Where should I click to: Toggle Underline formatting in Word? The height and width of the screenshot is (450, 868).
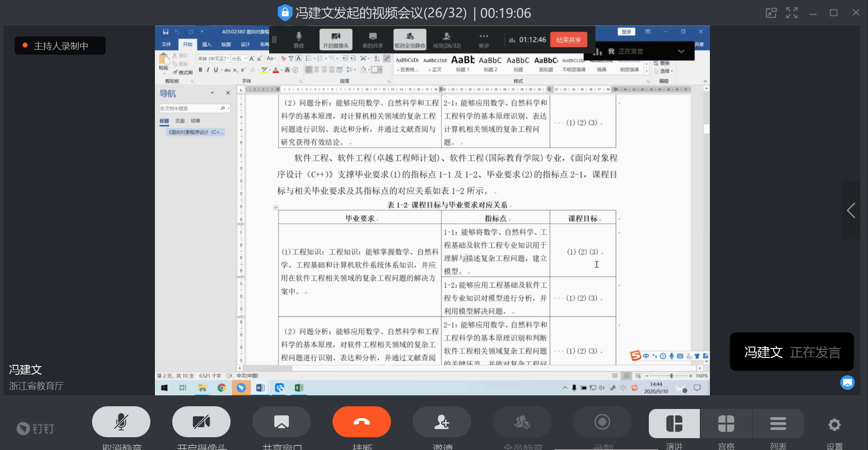(x=216, y=70)
